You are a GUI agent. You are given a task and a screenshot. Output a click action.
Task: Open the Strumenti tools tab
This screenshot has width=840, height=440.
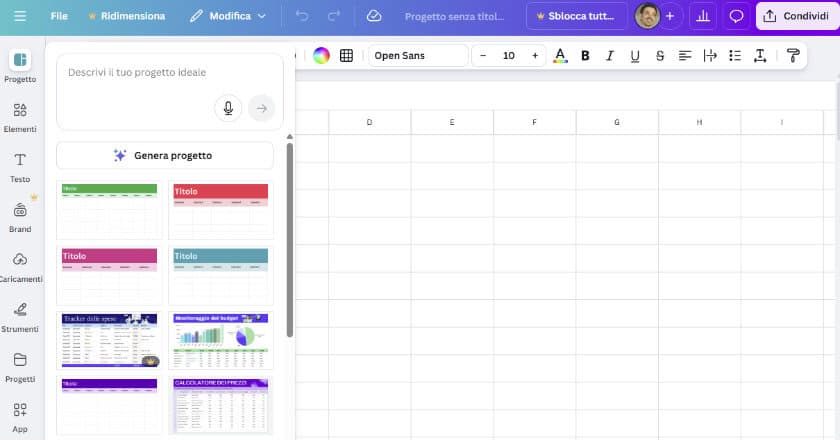20,317
